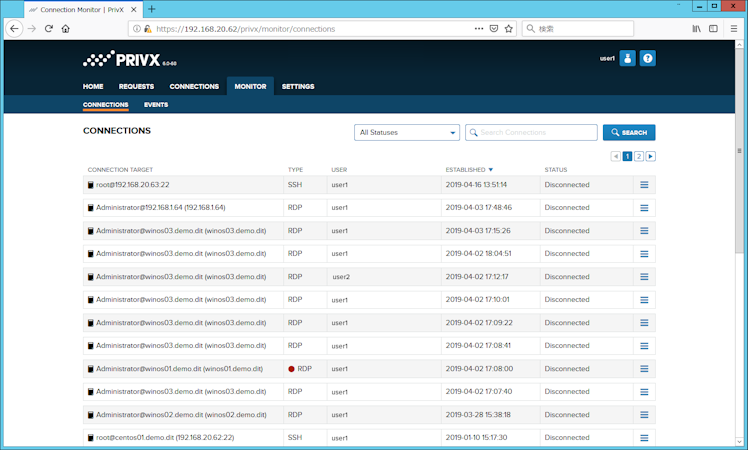Expand the All Statuses dropdown
Image resolution: width=748 pixels, height=450 pixels.
(407, 133)
